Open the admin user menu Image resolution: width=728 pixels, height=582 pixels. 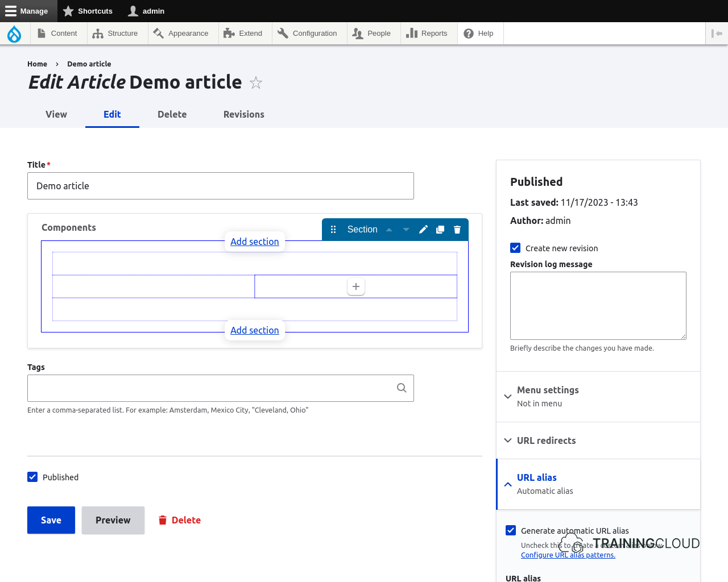[146, 11]
